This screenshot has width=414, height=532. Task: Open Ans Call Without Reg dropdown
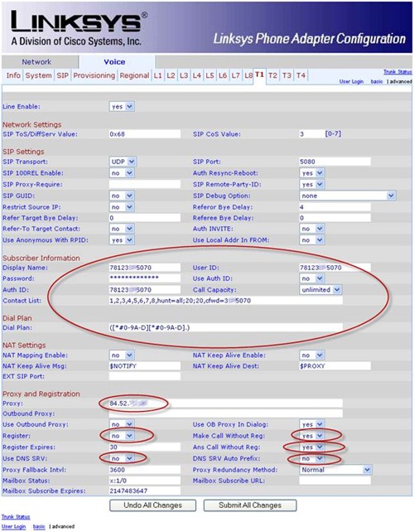[312, 447]
